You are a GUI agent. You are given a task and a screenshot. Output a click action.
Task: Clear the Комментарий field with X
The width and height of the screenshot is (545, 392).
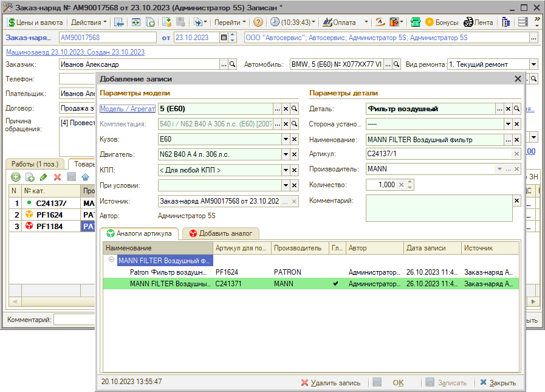click(x=517, y=201)
